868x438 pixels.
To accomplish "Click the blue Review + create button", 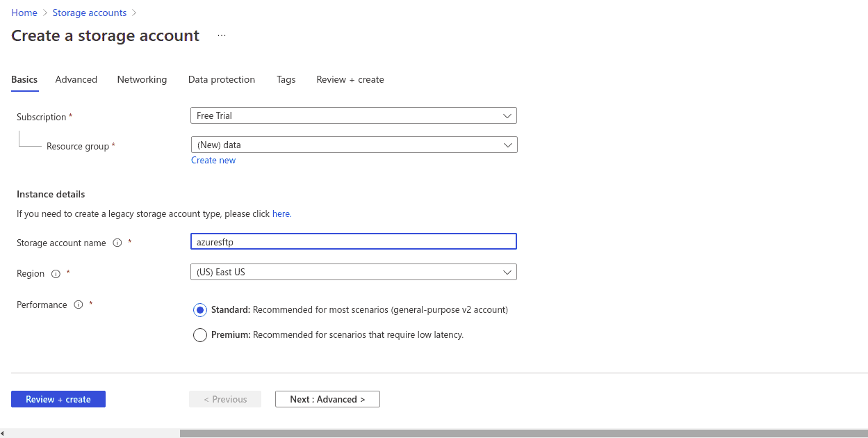I will (x=58, y=399).
